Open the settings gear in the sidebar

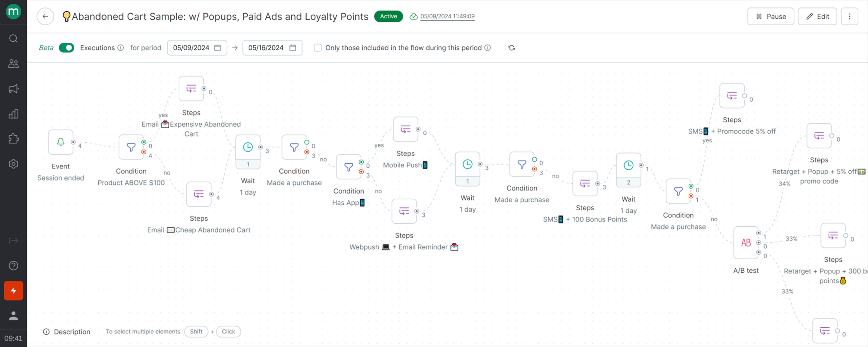tap(13, 164)
